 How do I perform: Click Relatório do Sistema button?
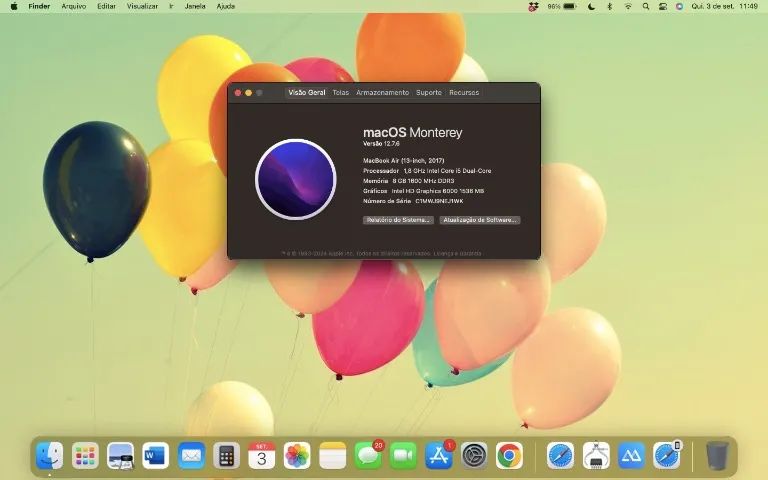tap(398, 220)
